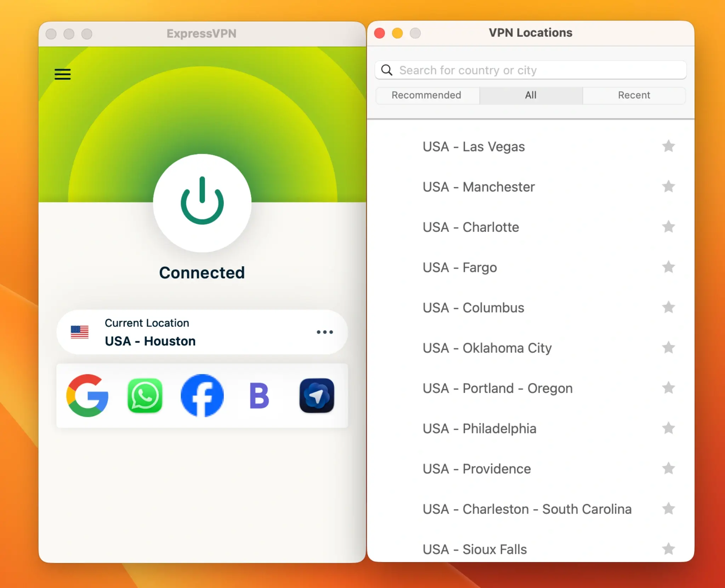Open the ExpressVPN hamburger menu
This screenshot has height=588, width=725.
coord(62,74)
